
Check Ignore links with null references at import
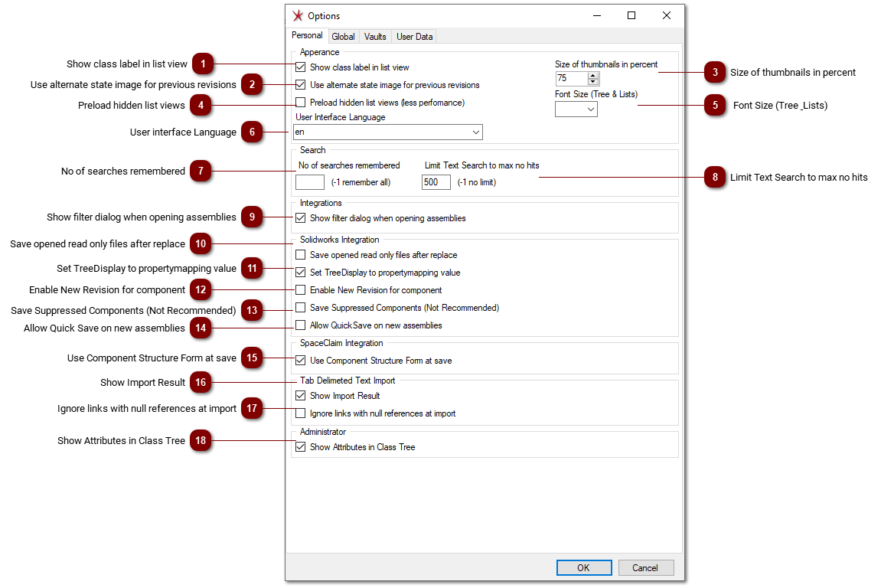click(x=301, y=413)
